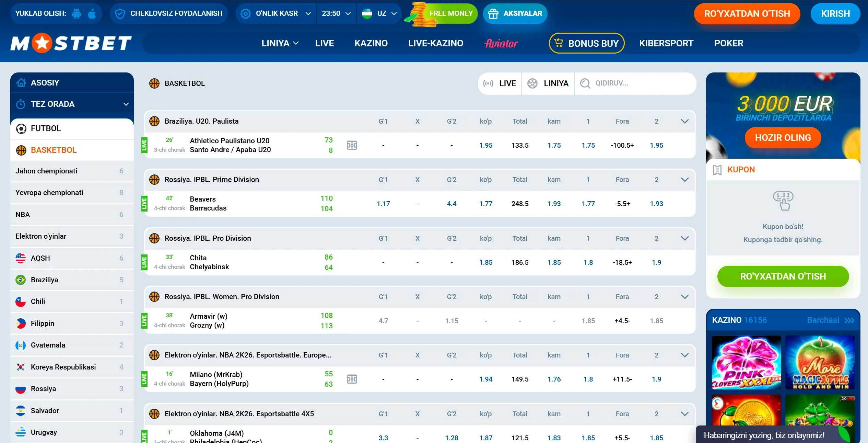Image resolution: width=868 pixels, height=443 pixels.
Task: Click the Rossiya flag icon
Action: 21,389
